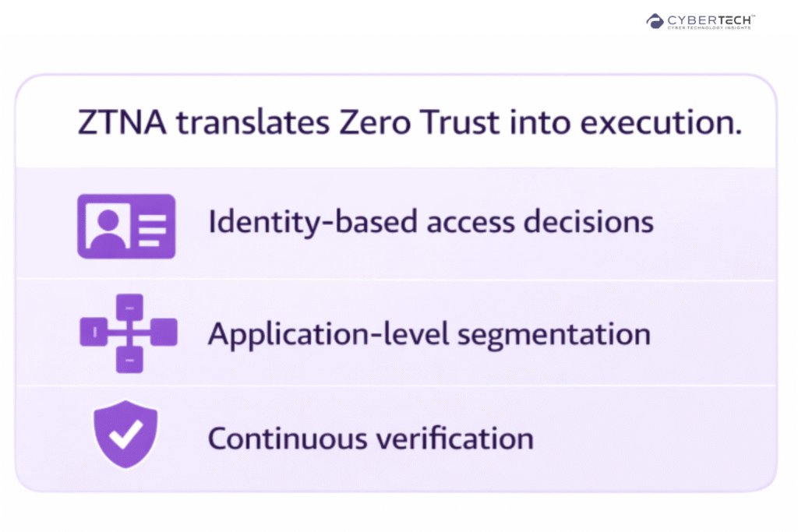
Task: Select the top node of the segmentation icon
Action: coord(129,307)
